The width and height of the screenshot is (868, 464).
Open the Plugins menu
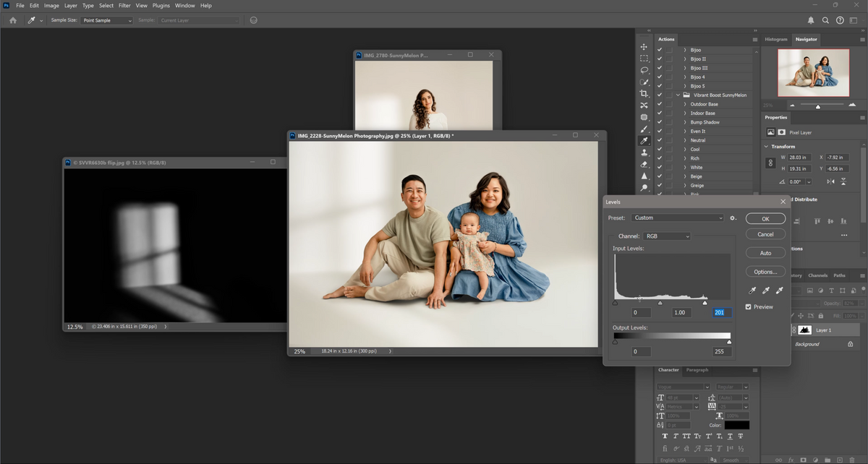(161, 5)
